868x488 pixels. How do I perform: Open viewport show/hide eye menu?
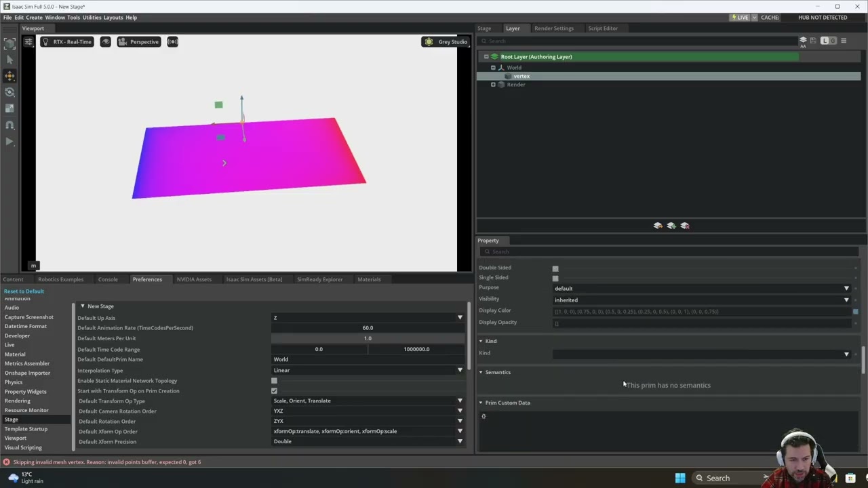[106, 42]
